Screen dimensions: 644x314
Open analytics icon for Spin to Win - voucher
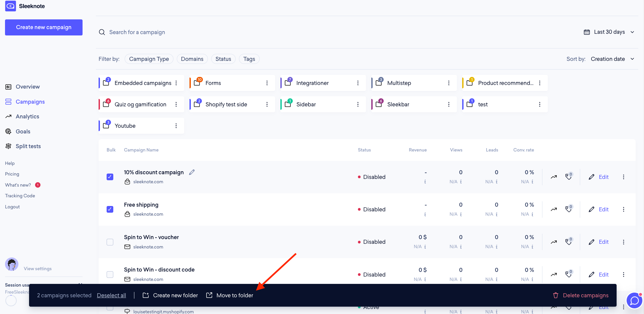tap(554, 242)
